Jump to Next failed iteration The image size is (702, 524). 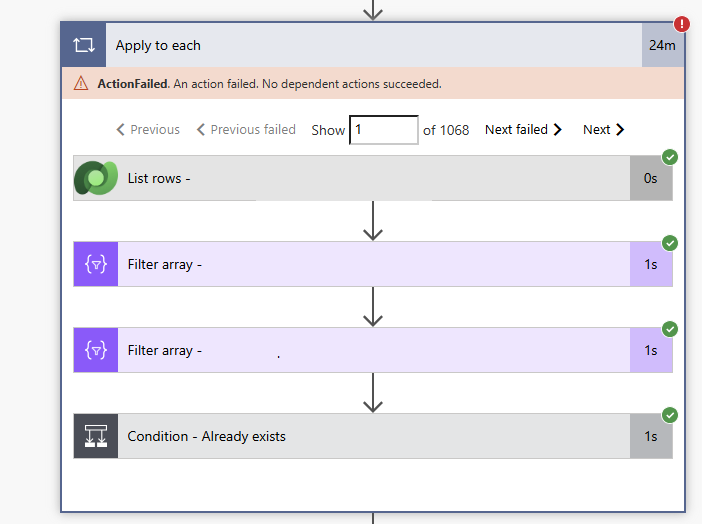coord(523,130)
